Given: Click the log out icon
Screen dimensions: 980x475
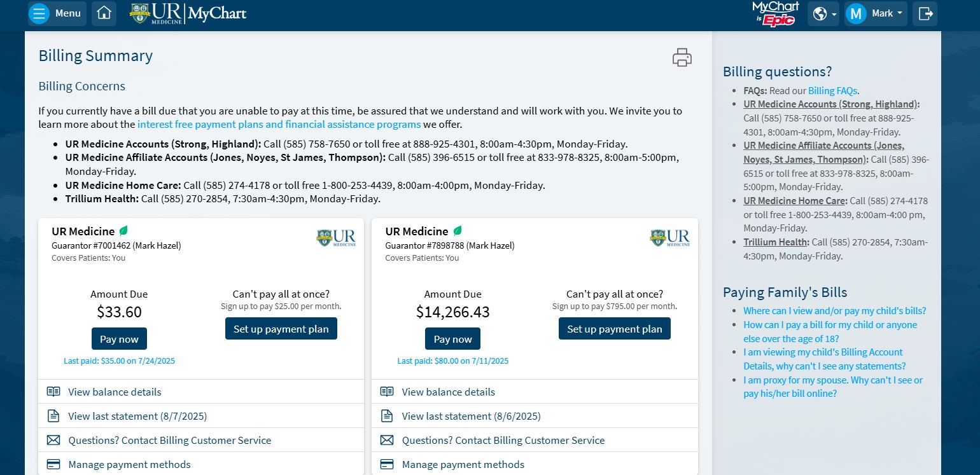Looking at the screenshot, I should click(x=925, y=13).
